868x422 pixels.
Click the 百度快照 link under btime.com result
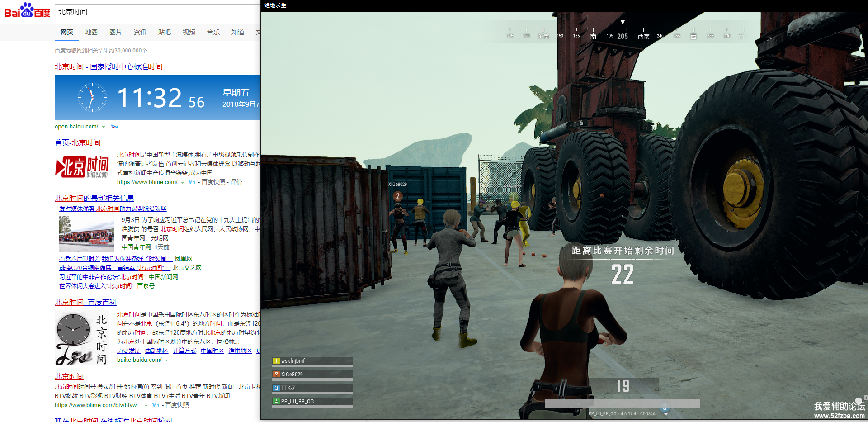pos(213,182)
